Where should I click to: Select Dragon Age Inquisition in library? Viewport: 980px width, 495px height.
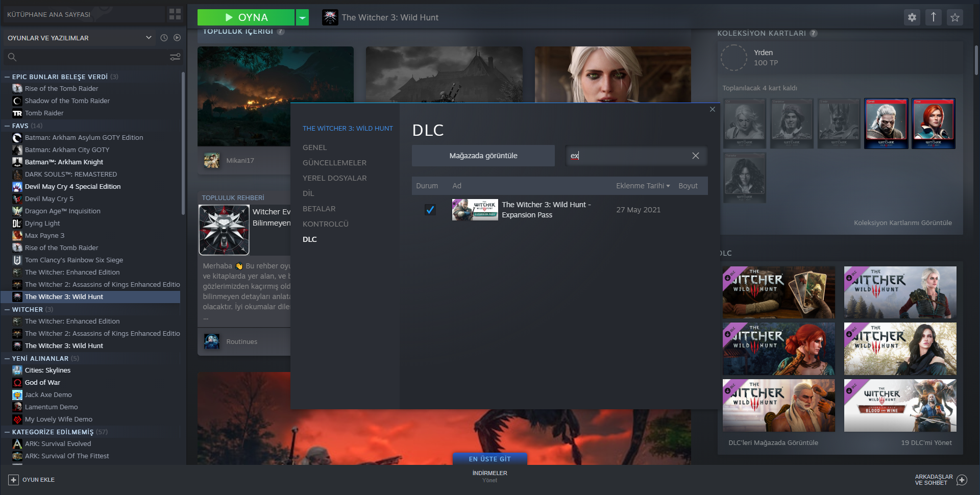click(62, 211)
